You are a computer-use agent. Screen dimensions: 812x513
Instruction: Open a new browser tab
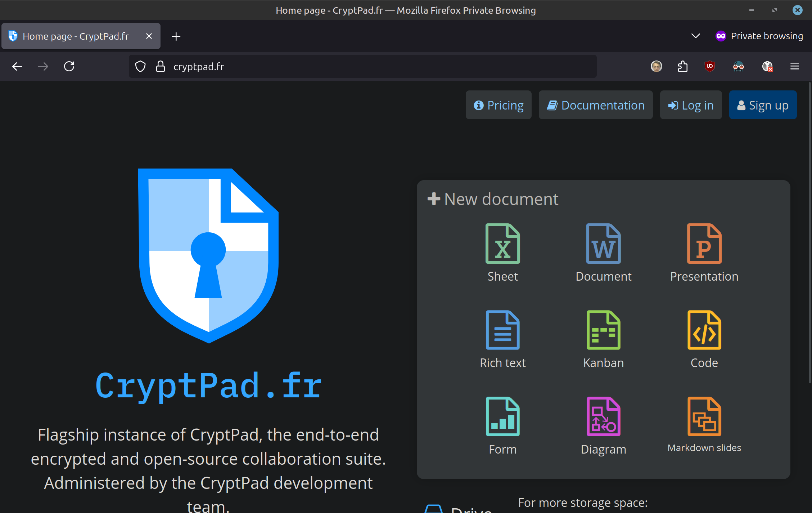tap(176, 36)
